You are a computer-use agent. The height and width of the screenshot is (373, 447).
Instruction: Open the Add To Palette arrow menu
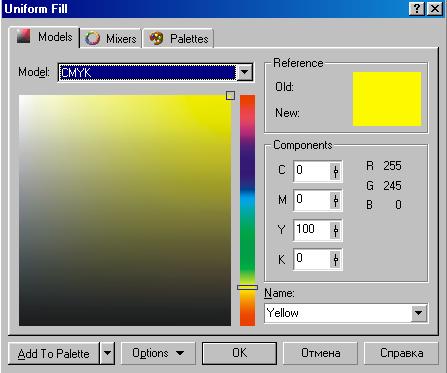107,353
